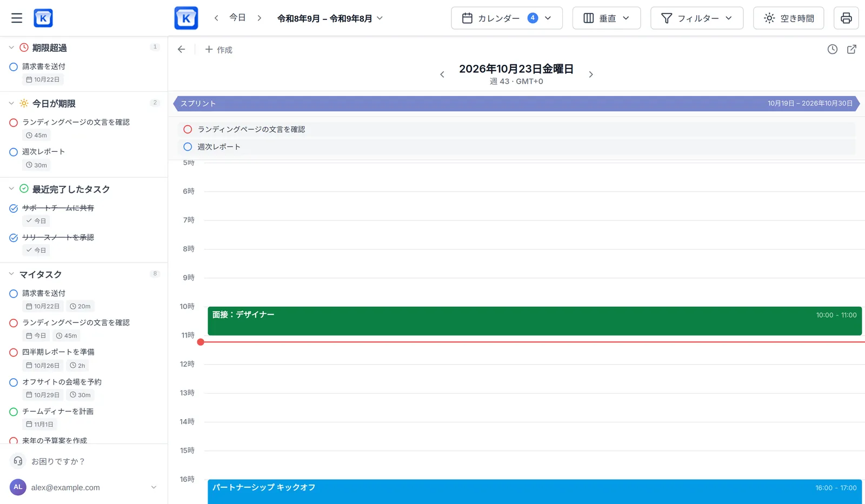This screenshot has height=504, width=865.
Task: Complete 請求書を送付 in 期限超過 section
Action: click(14, 67)
